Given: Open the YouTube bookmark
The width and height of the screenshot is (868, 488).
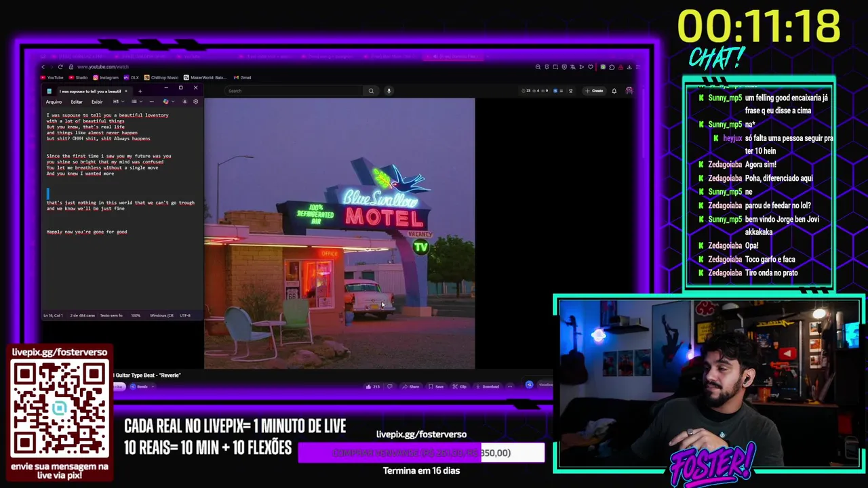Looking at the screenshot, I should 53,77.
